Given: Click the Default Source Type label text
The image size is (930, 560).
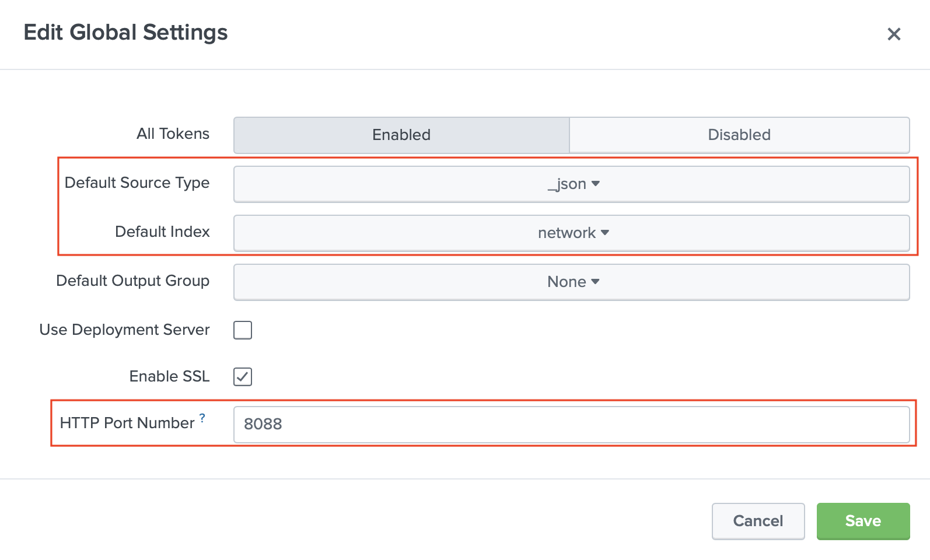Looking at the screenshot, I should tap(137, 183).
